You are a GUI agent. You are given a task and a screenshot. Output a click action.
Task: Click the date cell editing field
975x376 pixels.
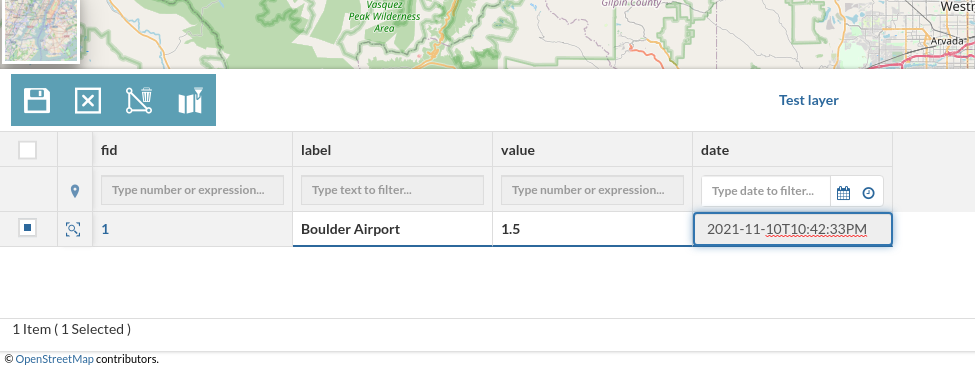click(793, 229)
